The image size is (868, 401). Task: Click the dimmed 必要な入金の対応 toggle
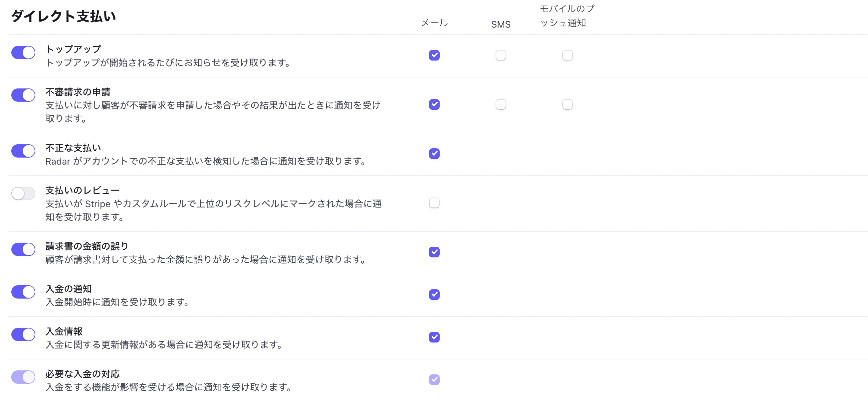[23, 377]
